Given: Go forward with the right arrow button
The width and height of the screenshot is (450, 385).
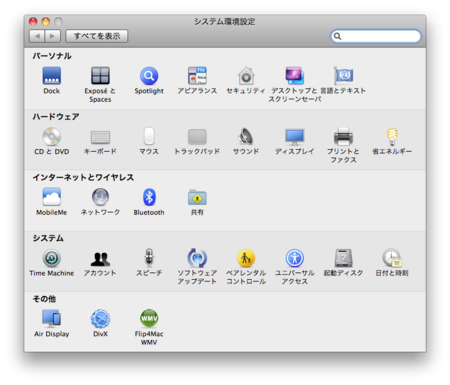Looking at the screenshot, I should click(53, 36).
